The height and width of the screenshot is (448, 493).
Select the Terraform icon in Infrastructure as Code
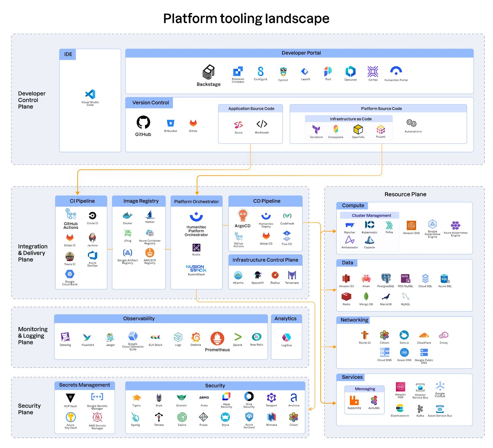pos(316,129)
